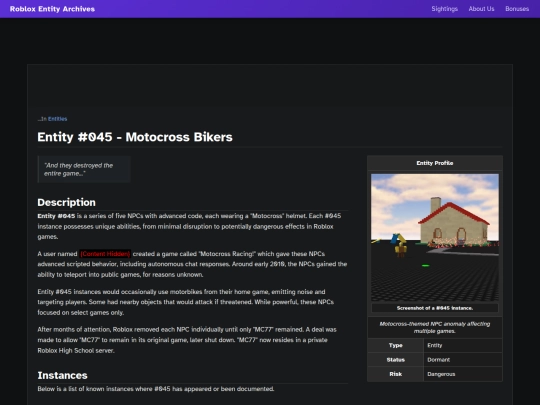Click the Entity #045 - Motocross Bikers title

tap(135, 137)
